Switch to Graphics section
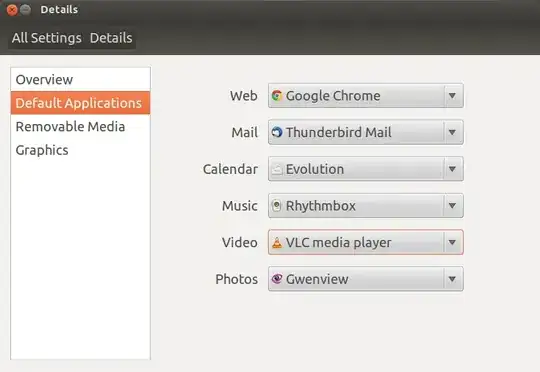Viewport: 540px width, 372px height. coord(80,150)
